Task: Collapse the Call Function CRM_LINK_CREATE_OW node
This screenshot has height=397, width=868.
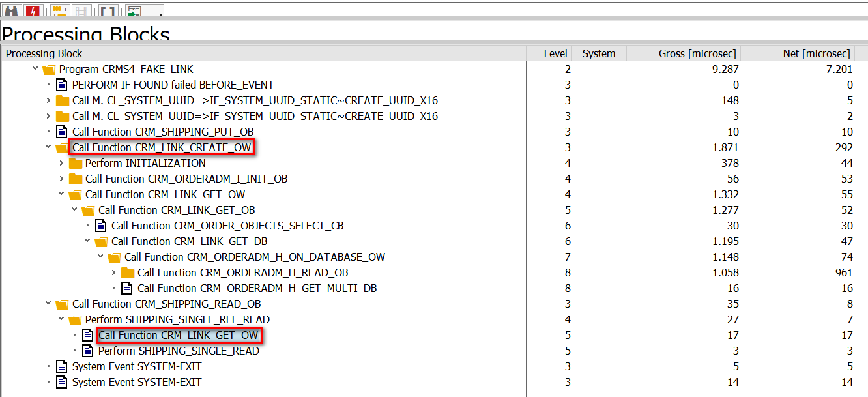Action: (48, 147)
